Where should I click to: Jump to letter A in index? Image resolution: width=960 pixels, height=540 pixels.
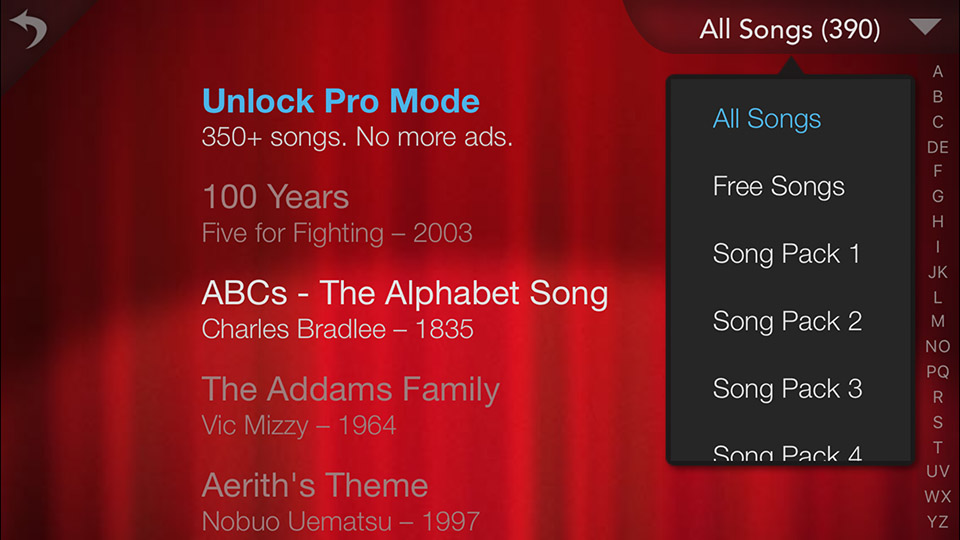pos(937,72)
